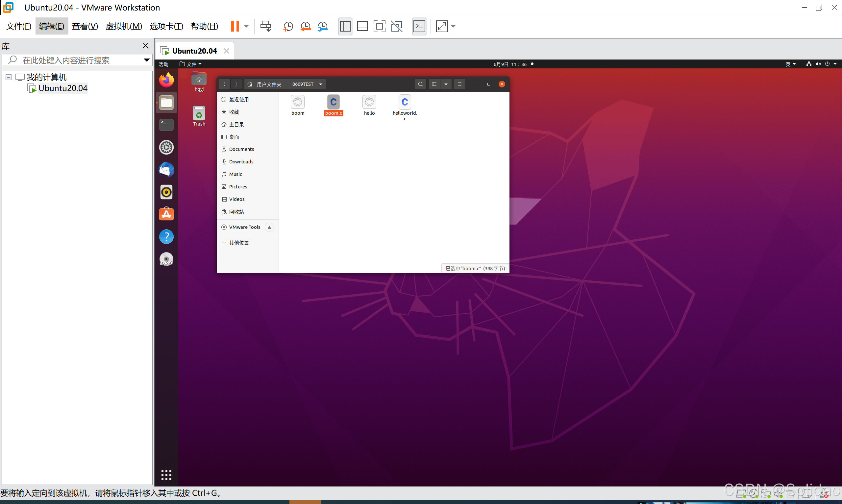
Task: Open snapshot manager from toolbar
Action: [x=323, y=26]
